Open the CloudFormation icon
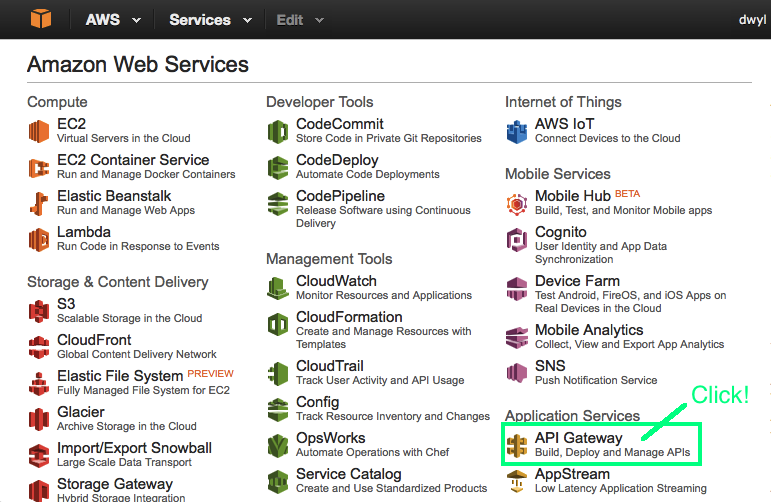Screen dimensions: 771x502 (x=278, y=325)
